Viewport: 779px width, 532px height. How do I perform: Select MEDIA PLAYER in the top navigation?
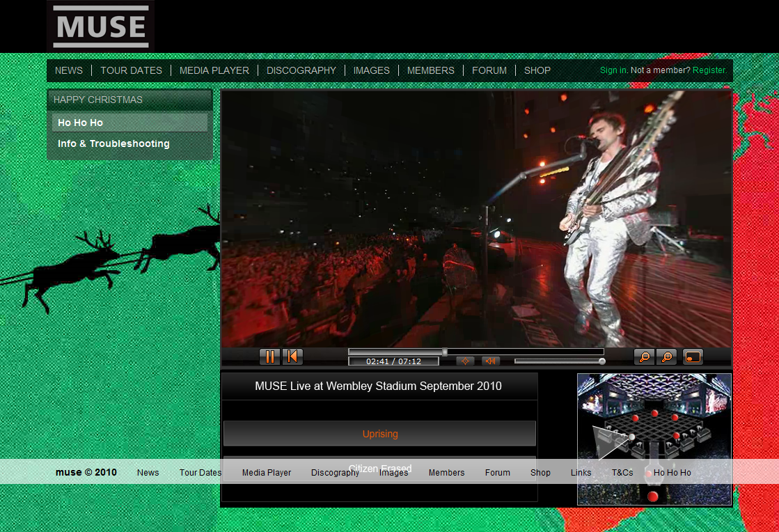[214, 70]
